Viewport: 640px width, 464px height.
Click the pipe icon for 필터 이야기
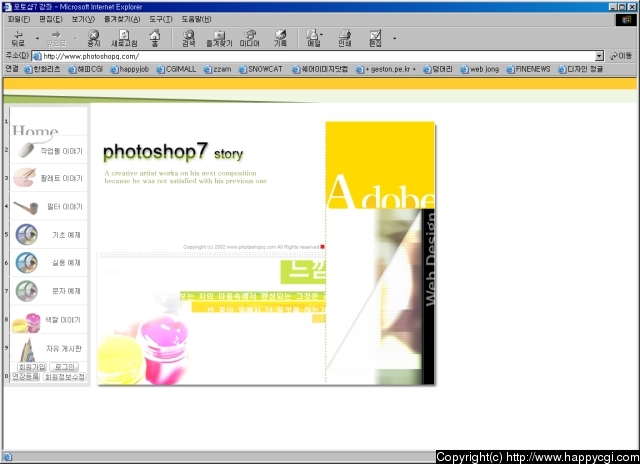tap(26, 207)
